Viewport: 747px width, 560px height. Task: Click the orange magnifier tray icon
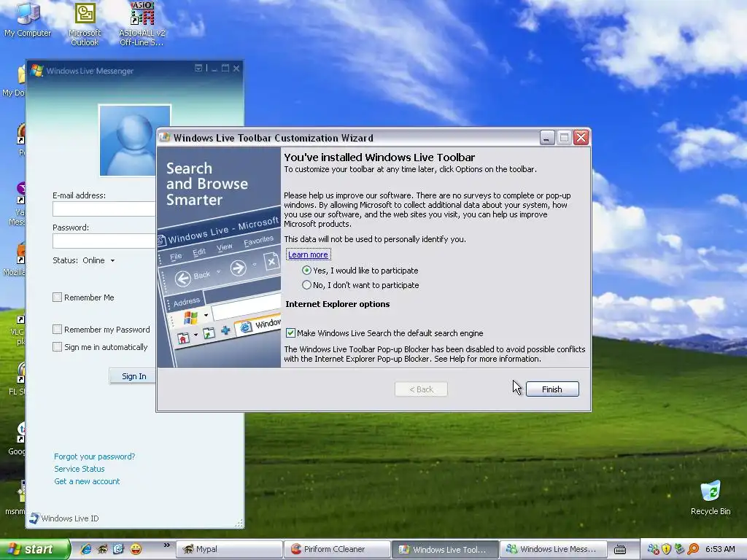[x=693, y=550]
